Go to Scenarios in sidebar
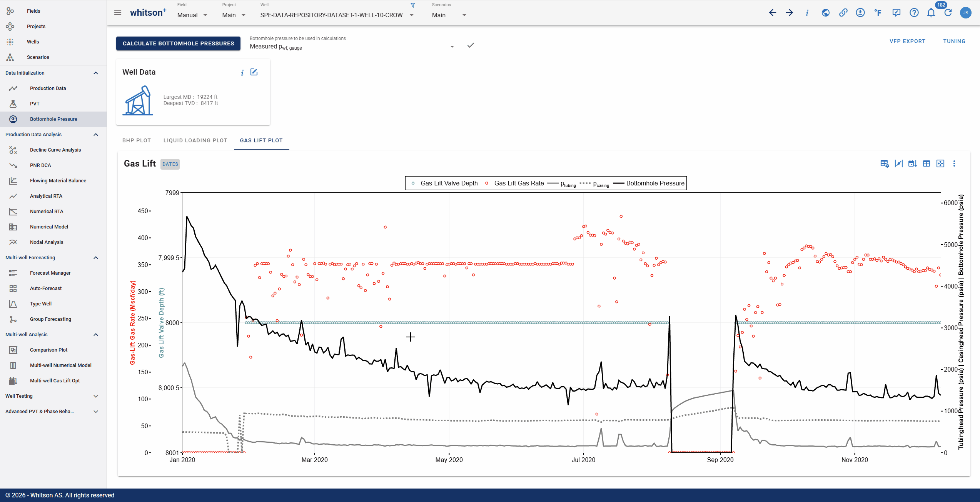Image resolution: width=980 pixels, height=502 pixels. [53, 57]
